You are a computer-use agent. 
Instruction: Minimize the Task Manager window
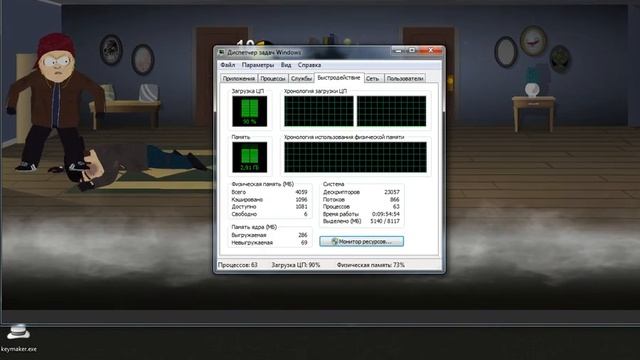coord(399,51)
